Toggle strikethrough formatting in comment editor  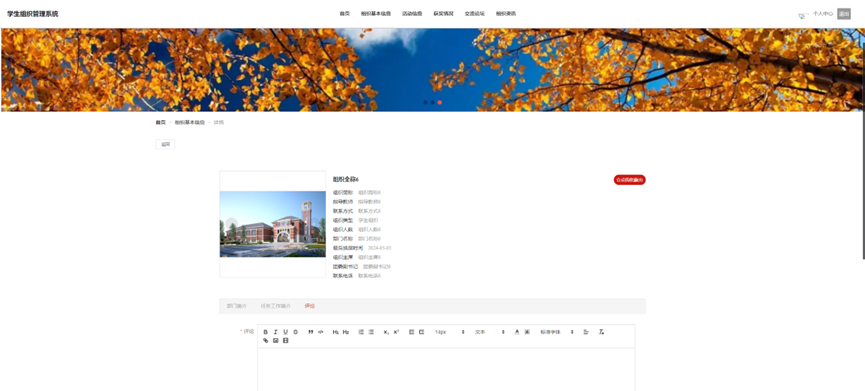(295, 332)
